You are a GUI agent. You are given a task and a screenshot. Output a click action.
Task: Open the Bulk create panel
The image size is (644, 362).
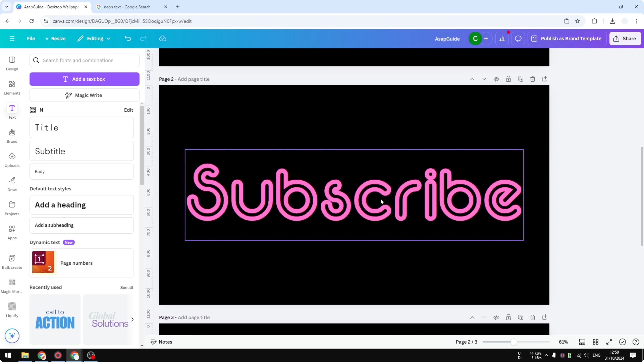[12, 262]
